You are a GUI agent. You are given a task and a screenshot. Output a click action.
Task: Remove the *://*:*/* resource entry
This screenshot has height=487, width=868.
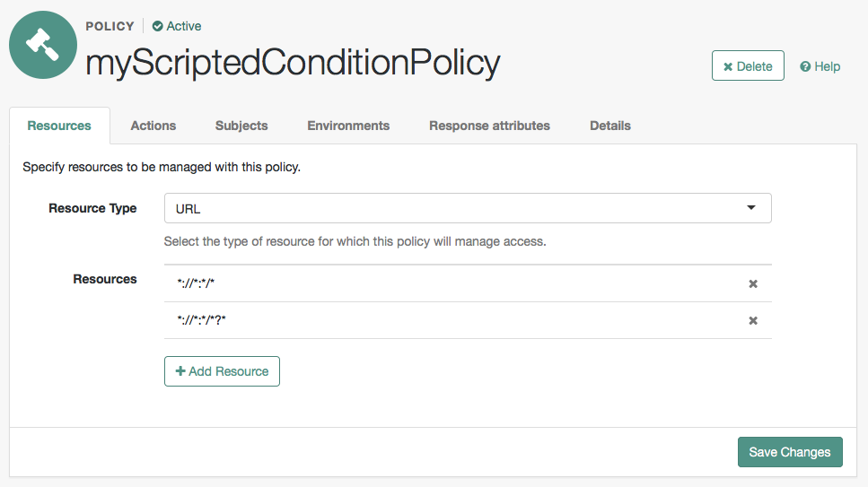pos(753,284)
